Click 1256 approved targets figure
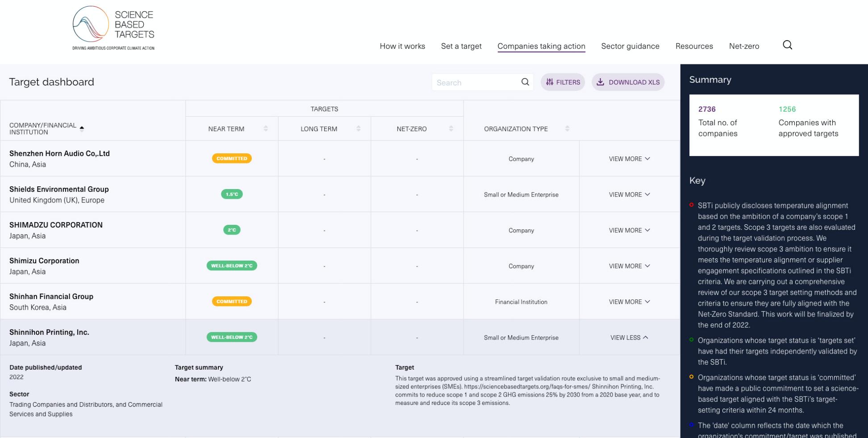The height and width of the screenshot is (438, 868). click(787, 109)
